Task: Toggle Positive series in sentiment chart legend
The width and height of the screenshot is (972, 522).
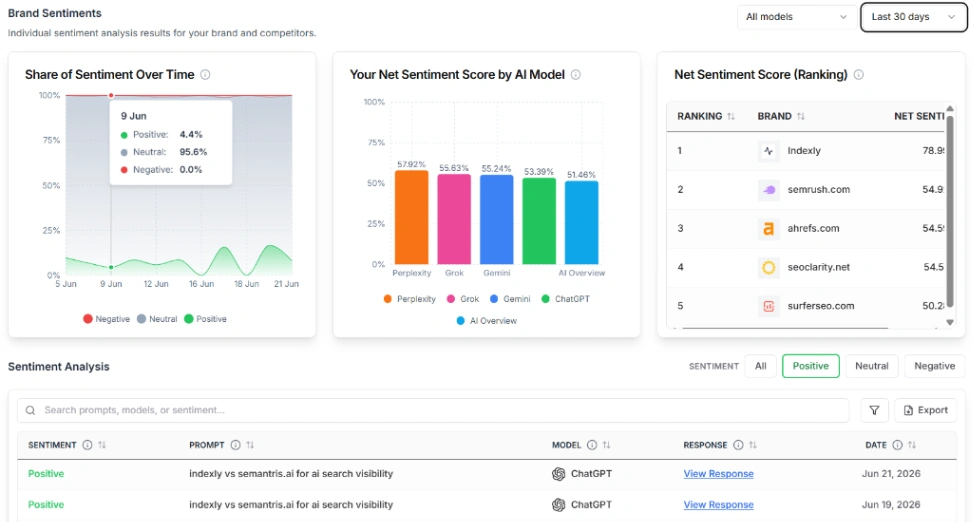Action: point(205,319)
